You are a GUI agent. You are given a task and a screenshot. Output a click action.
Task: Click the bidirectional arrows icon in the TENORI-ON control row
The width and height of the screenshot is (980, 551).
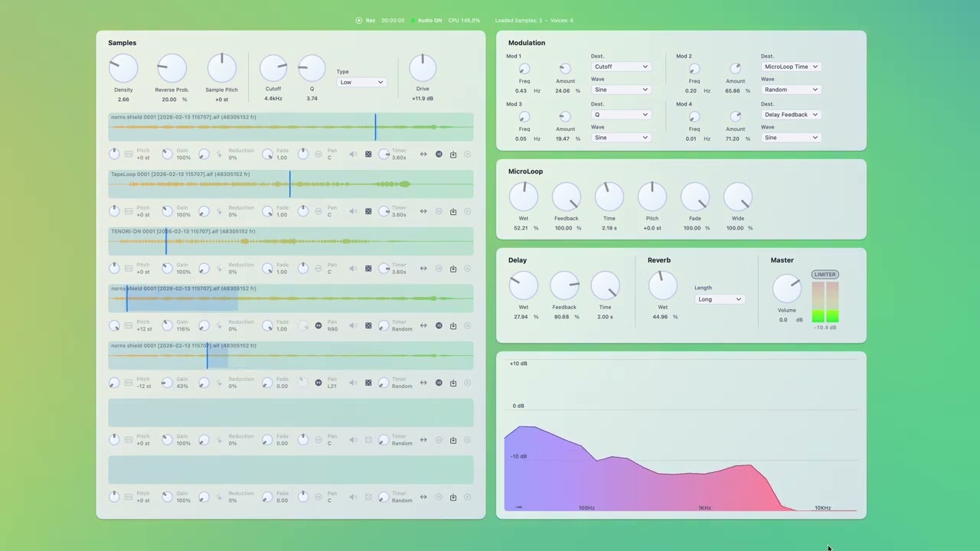point(423,269)
